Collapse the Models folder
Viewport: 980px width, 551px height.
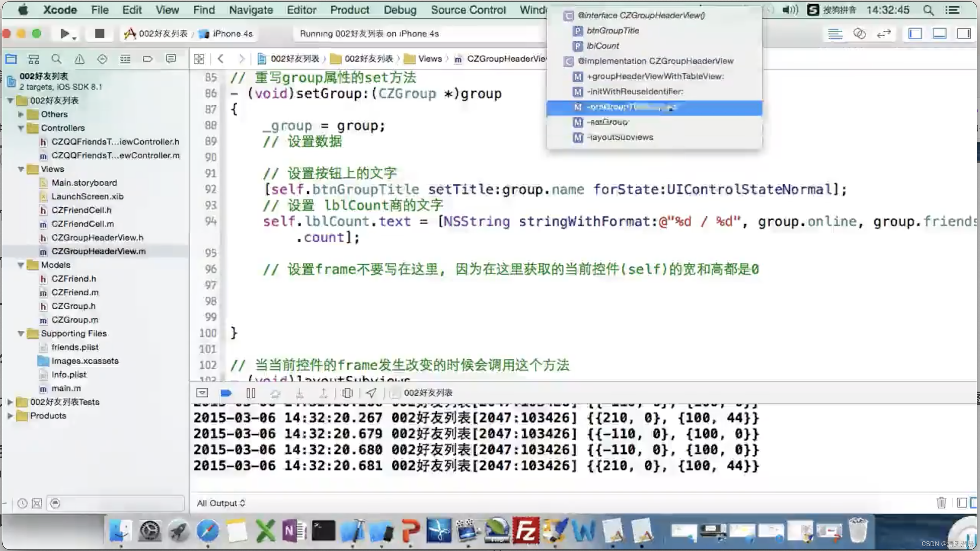[21, 265]
